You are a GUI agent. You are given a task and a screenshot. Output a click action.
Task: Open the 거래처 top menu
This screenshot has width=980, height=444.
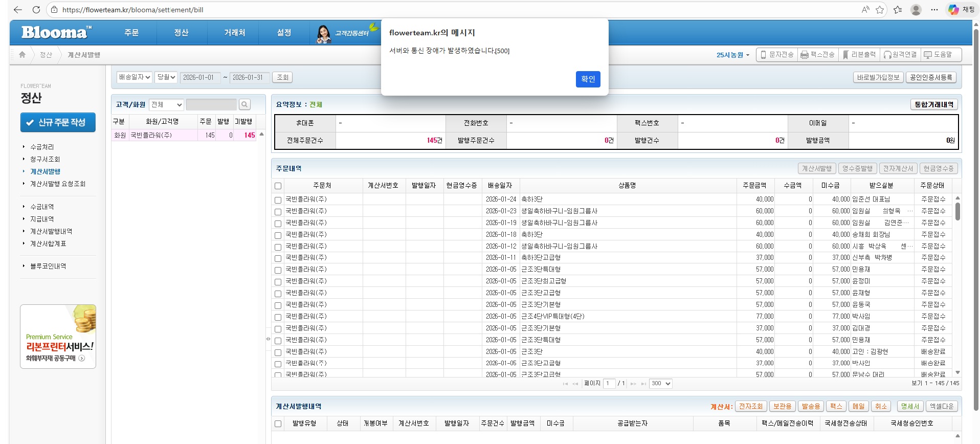(235, 33)
